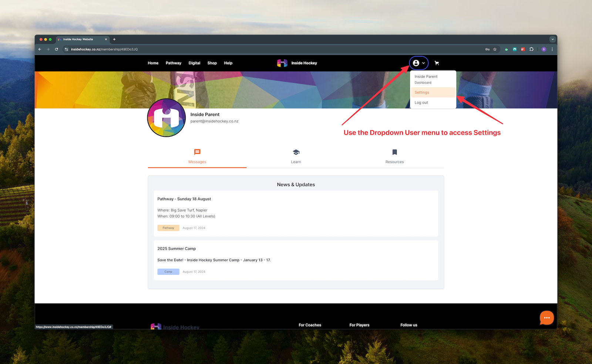Image resolution: width=592 pixels, height=364 pixels.
Task: Click the For Players footer heading
Action: tap(360, 325)
